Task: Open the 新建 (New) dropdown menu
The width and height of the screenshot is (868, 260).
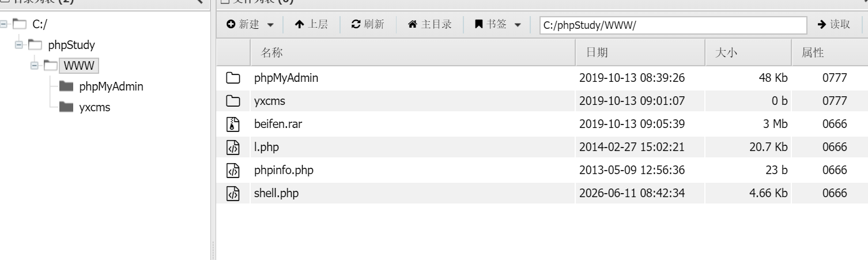Action: coord(251,24)
